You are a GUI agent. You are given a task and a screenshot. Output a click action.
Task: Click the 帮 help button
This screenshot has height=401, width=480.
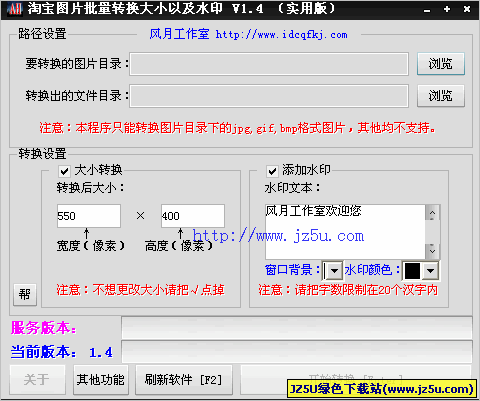click(25, 294)
